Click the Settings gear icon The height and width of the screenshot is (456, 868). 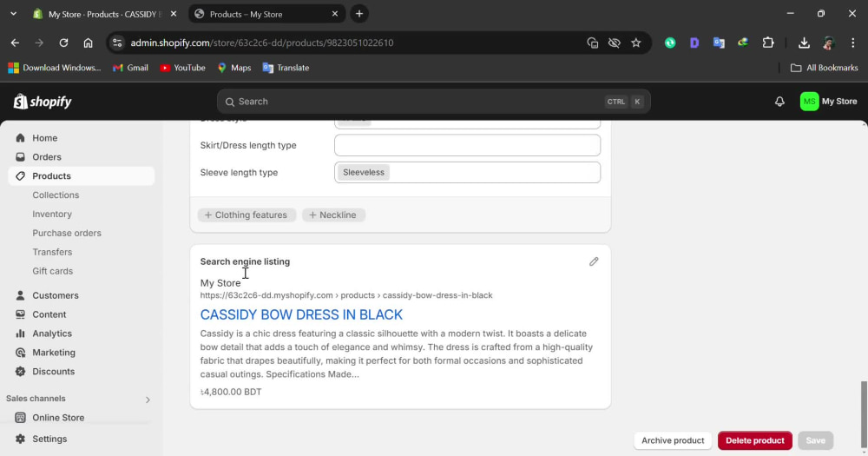[21, 439]
